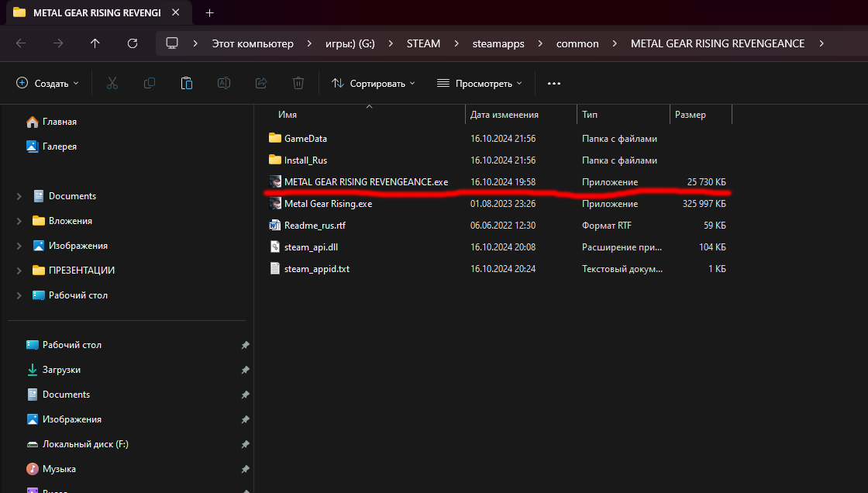Go up one folder level
This screenshot has width=868, height=493.
[95, 43]
